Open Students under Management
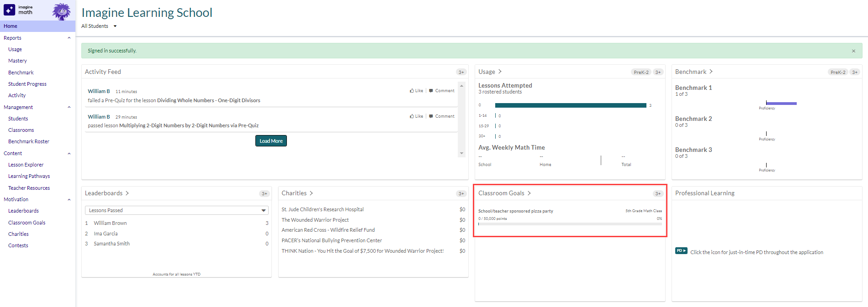The height and width of the screenshot is (307, 868). point(18,119)
